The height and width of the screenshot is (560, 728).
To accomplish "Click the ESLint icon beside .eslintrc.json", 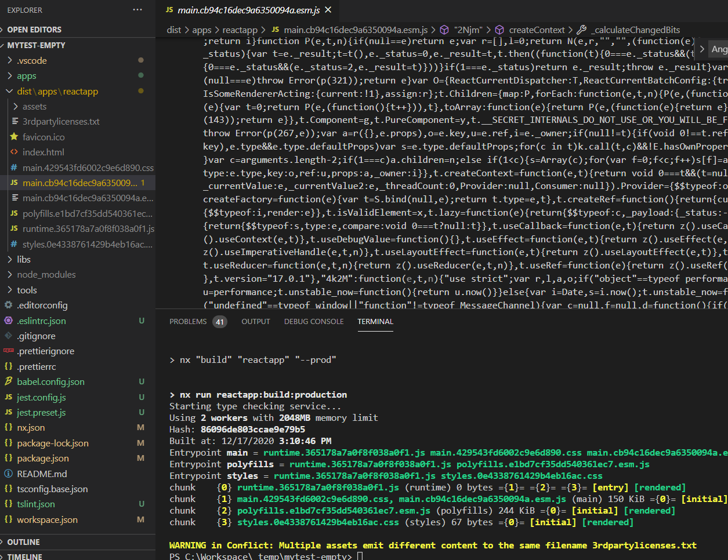I will (x=8, y=321).
